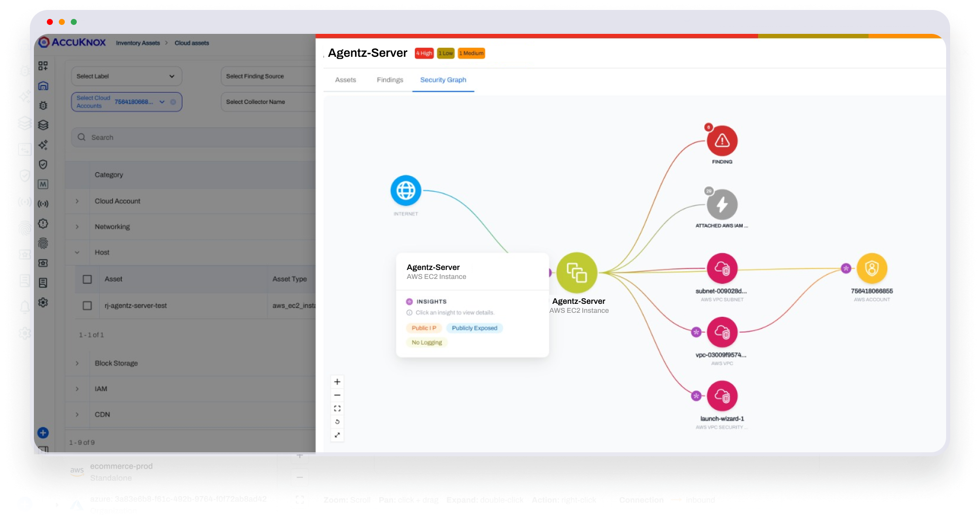This screenshot has height=522, width=980.
Task: Open the Select Finding Source dropdown
Action: click(x=268, y=76)
